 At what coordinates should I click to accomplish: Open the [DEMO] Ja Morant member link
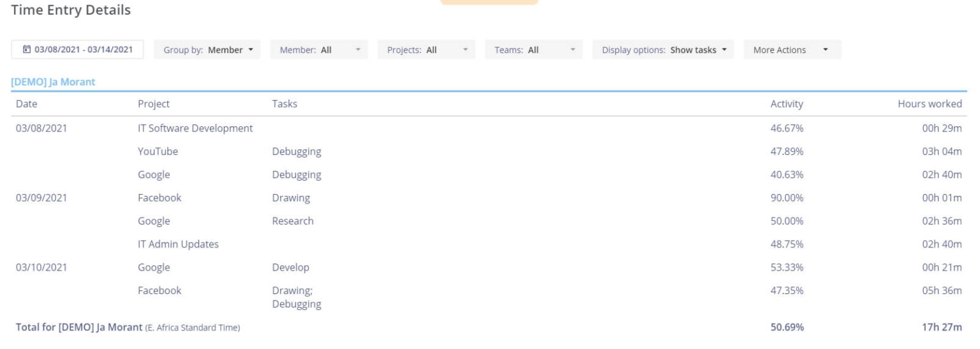[x=53, y=82]
